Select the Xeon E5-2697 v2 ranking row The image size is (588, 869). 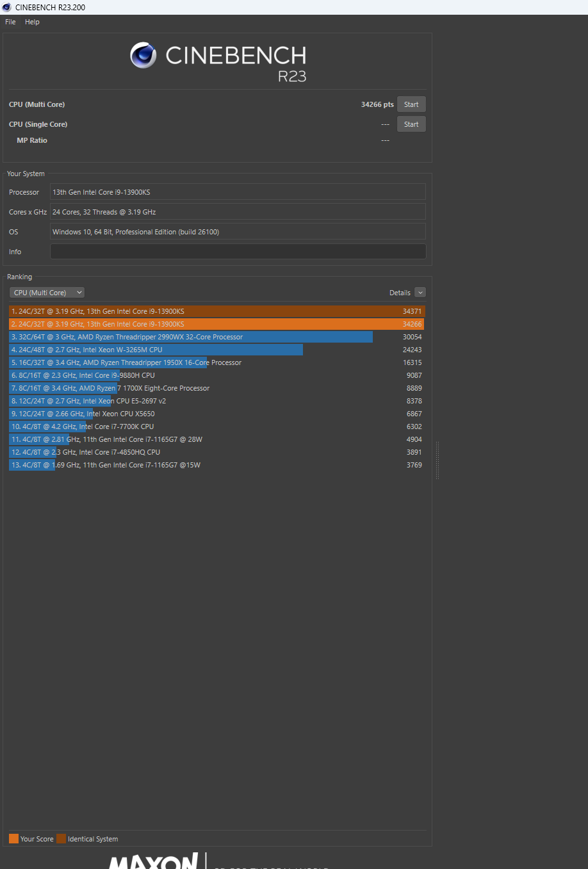pos(217,401)
